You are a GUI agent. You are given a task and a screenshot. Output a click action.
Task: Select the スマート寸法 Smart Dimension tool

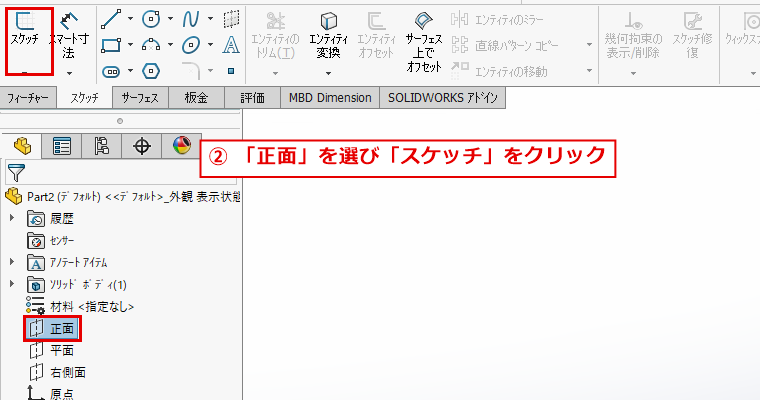pyautogui.click(x=68, y=35)
